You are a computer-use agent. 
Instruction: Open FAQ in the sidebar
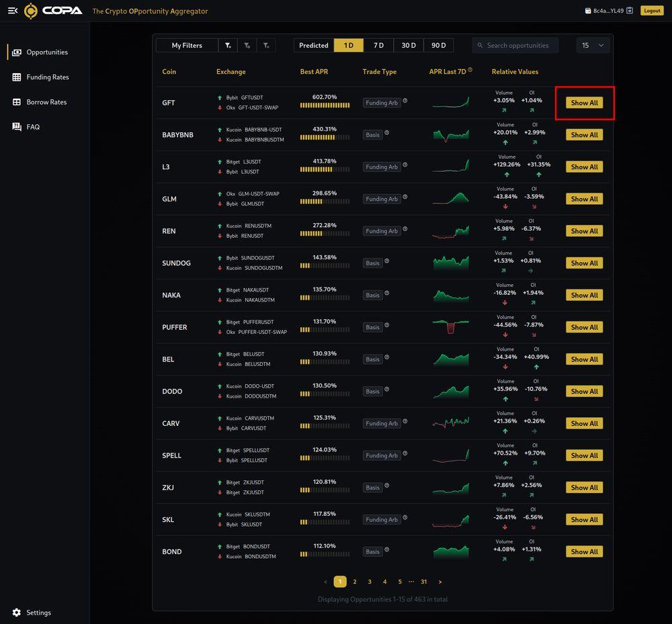33,127
